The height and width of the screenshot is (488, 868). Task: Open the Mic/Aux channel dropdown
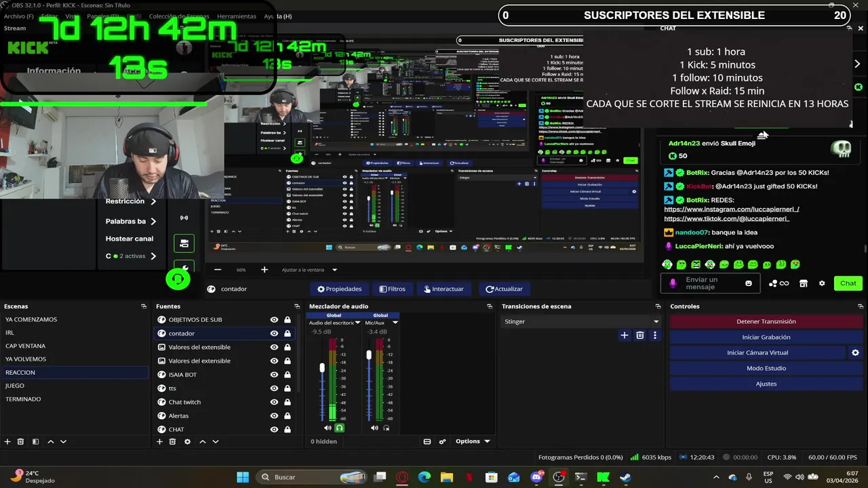pyautogui.click(x=395, y=323)
